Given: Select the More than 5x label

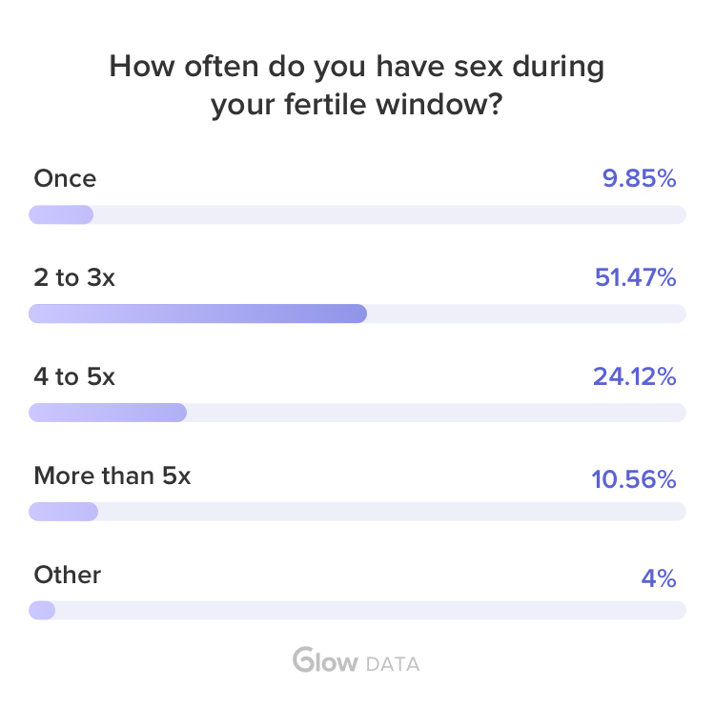Looking at the screenshot, I should coord(112,475).
